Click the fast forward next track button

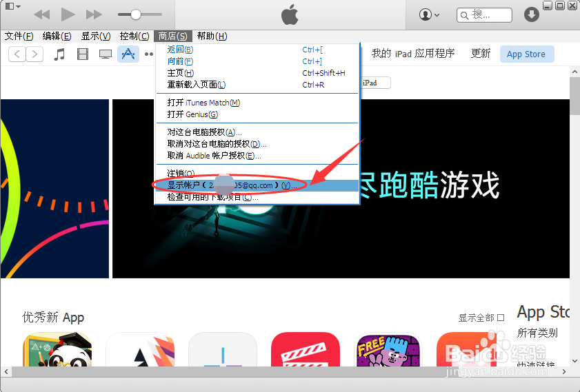pyautogui.click(x=94, y=14)
